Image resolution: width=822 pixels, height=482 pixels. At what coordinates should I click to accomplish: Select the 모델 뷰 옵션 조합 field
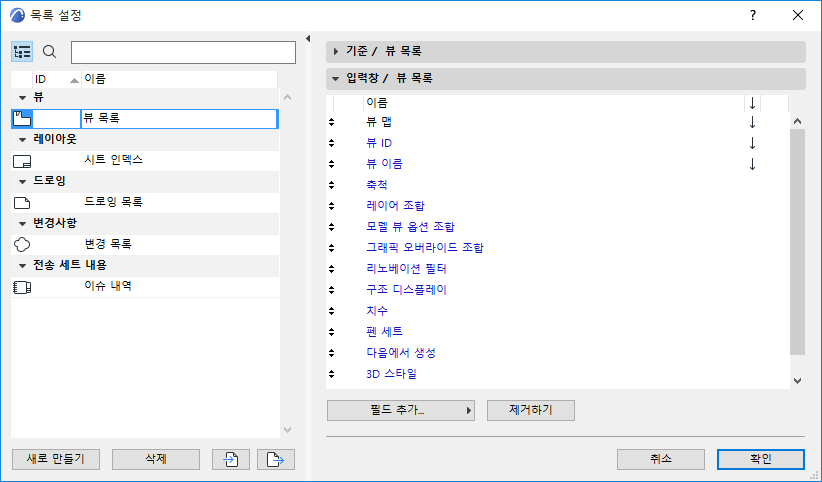(410, 227)
